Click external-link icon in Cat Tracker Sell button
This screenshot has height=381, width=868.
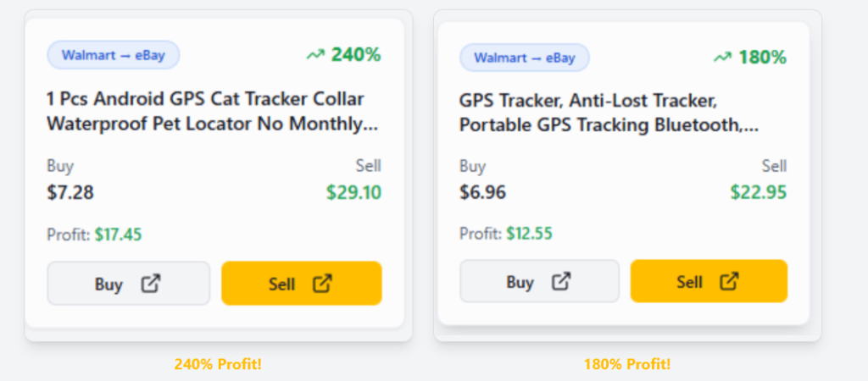click(x=322, y=284)
